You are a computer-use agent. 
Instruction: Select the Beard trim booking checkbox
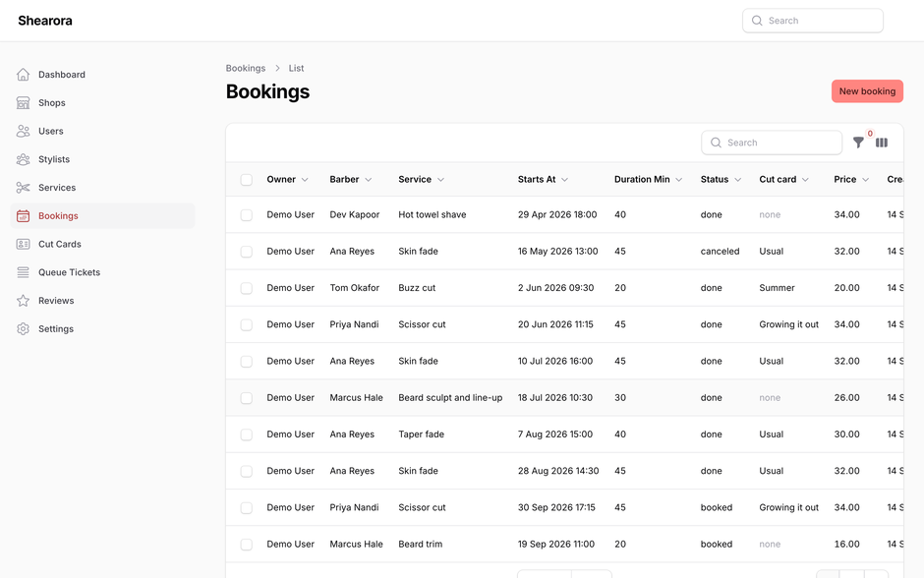point(247,545)
